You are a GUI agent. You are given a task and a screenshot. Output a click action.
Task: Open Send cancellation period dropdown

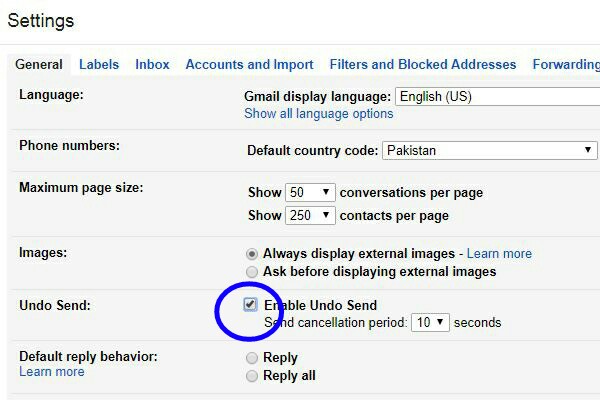(430, 322)
